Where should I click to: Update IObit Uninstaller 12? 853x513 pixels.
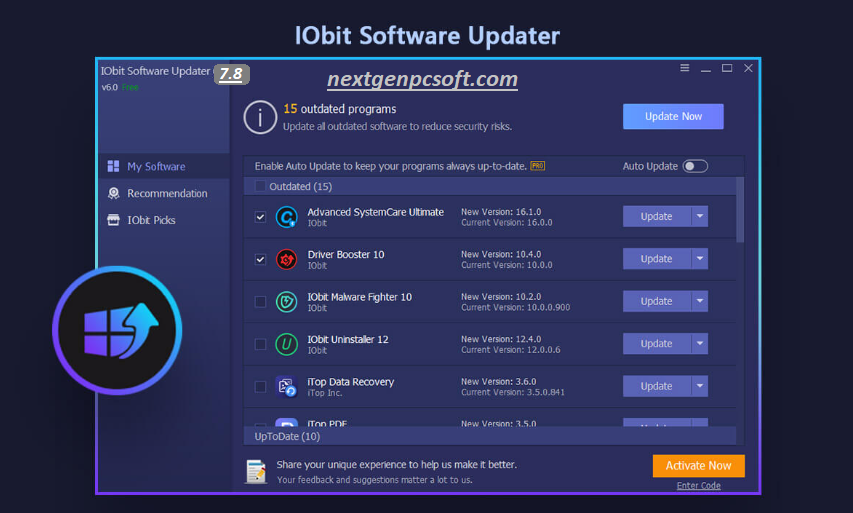[x=657, y=344]
